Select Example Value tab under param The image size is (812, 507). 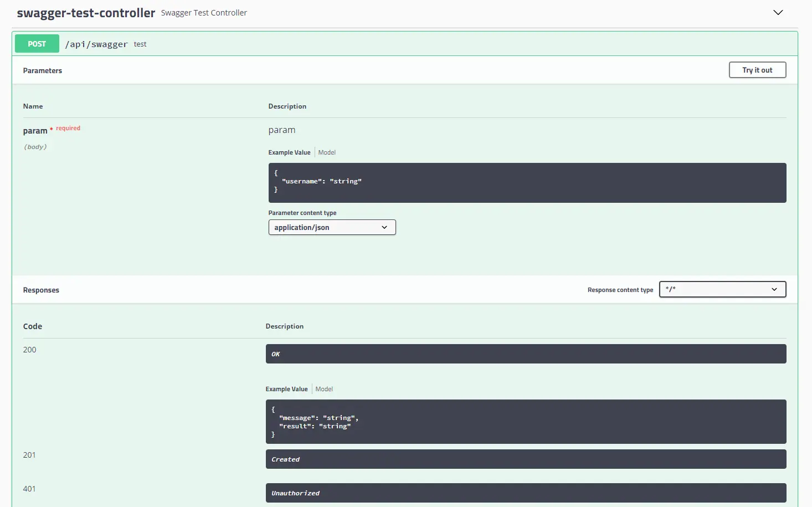289,152
